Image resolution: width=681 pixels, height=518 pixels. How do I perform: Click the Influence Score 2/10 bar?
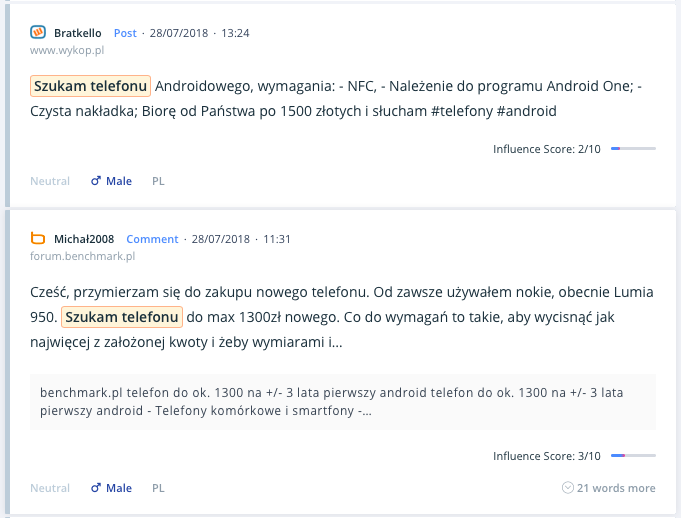pos(633,149)
